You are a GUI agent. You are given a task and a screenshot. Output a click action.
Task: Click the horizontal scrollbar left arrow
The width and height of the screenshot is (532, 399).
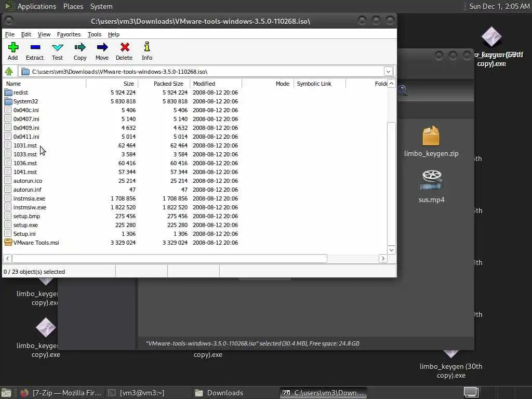click(7, 259)
